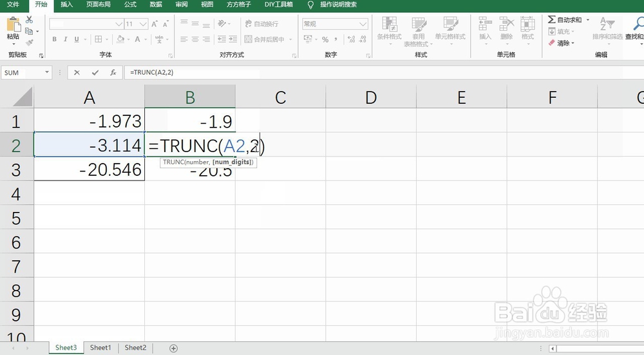Open the 文件 menu
The width and height of the screenshot is (644, 355).
pyautogui.click(x=13, y=5)
